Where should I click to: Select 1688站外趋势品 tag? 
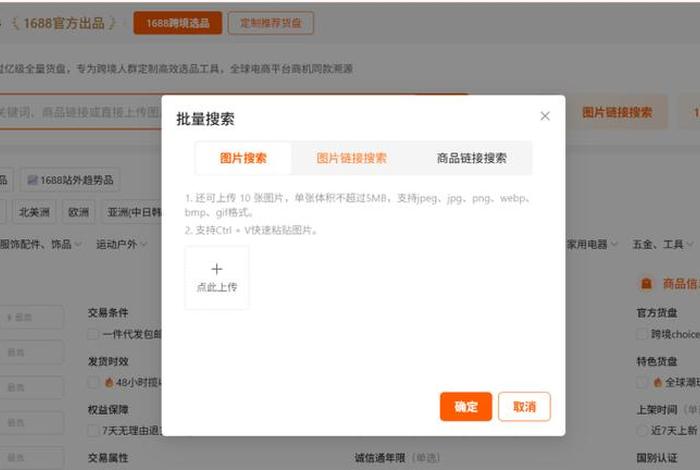pyautogui.click(x=70, y=180)
